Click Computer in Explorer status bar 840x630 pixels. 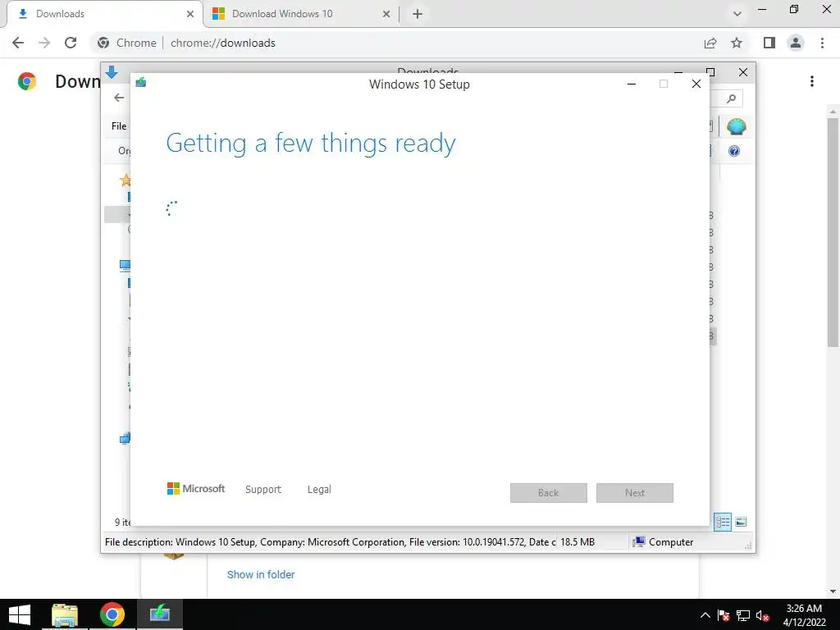[663, 542]
